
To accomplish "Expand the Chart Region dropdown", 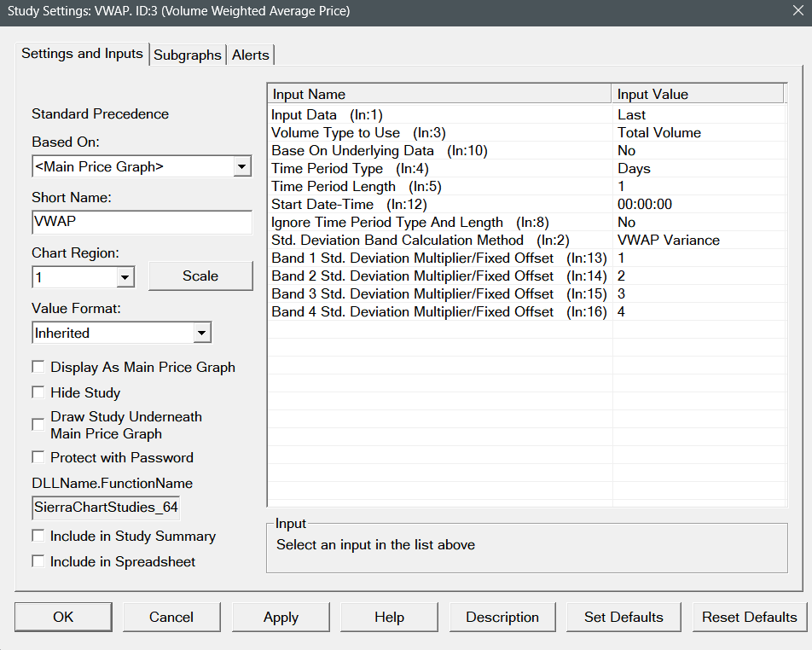I will click(125, 276).
